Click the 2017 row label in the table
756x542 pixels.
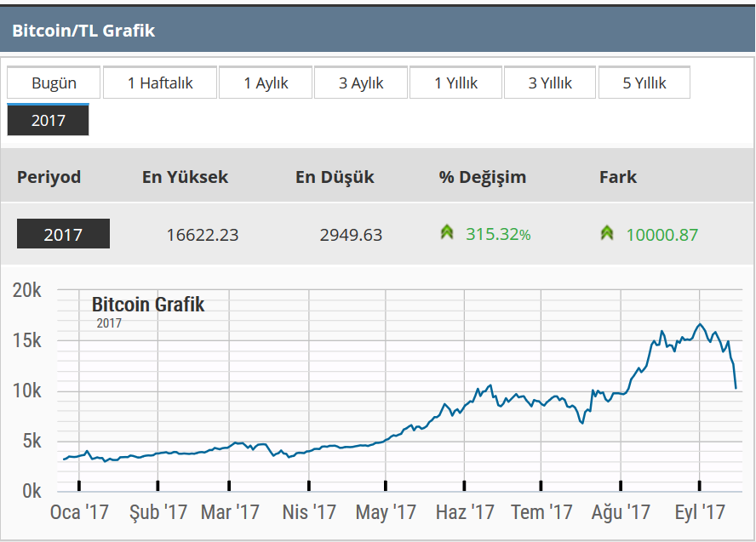point(63,231)
